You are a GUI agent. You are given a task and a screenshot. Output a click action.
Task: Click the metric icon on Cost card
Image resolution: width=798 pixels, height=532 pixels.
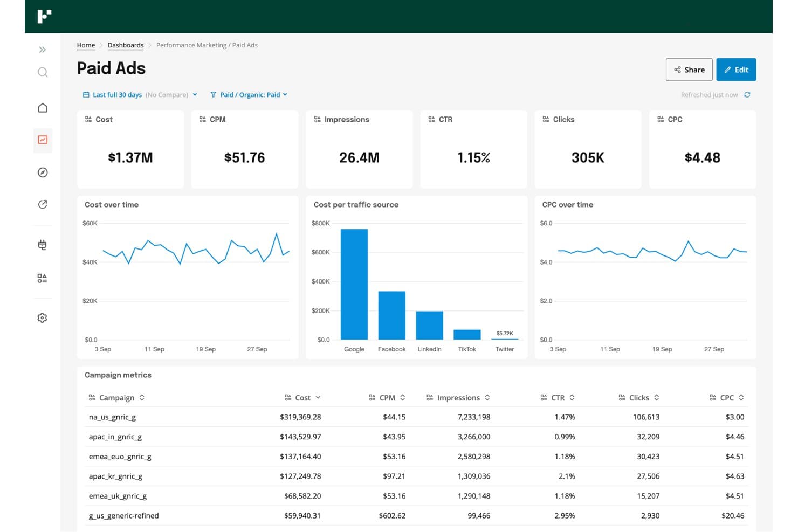88,120
